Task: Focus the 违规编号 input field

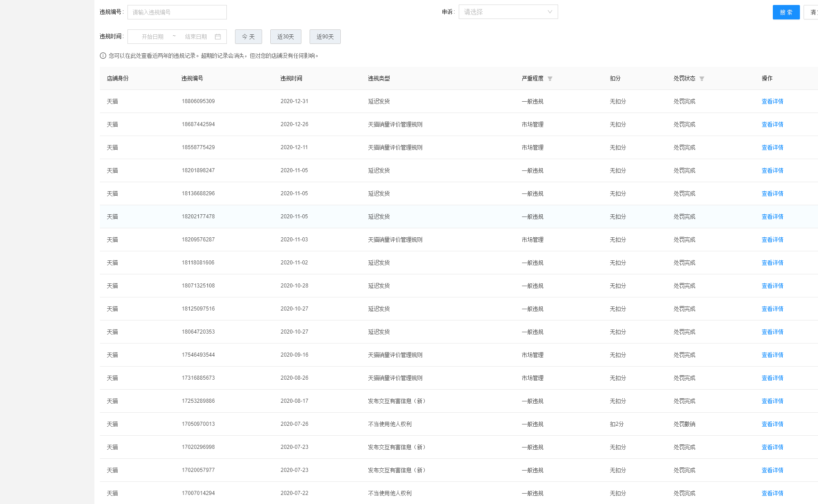Action: (177, 12)
